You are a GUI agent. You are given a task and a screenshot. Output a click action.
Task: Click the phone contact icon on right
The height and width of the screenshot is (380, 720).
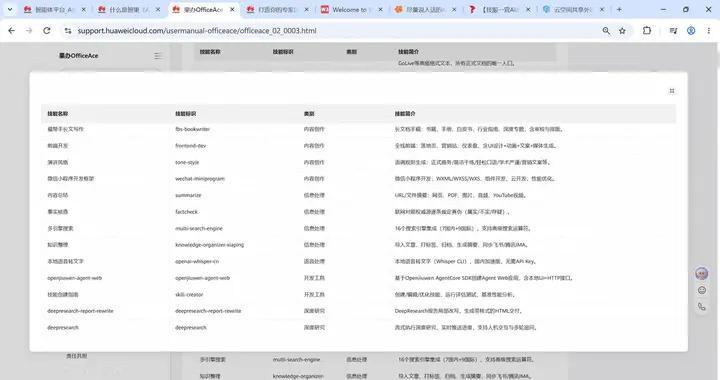(702, 307)
